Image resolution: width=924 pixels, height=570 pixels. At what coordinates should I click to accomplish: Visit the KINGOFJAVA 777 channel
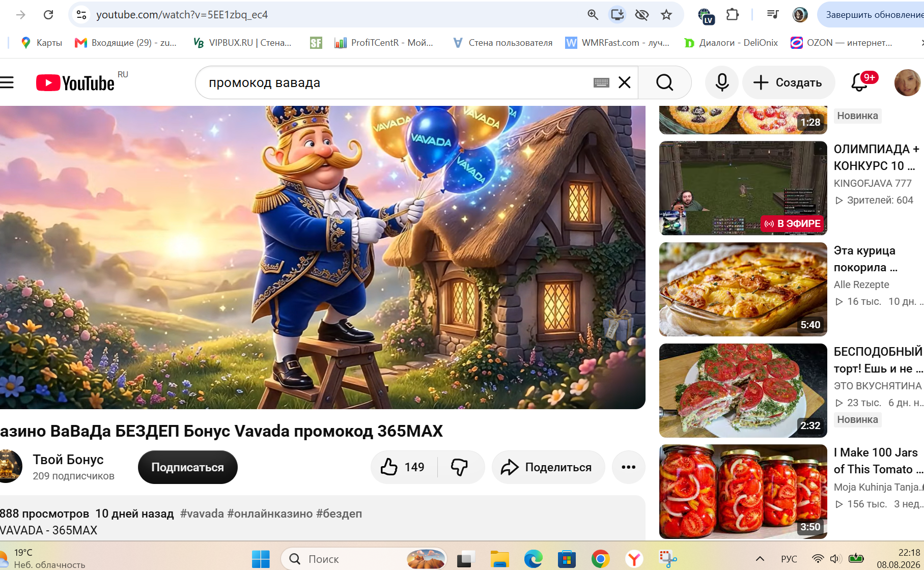point(873,183)
